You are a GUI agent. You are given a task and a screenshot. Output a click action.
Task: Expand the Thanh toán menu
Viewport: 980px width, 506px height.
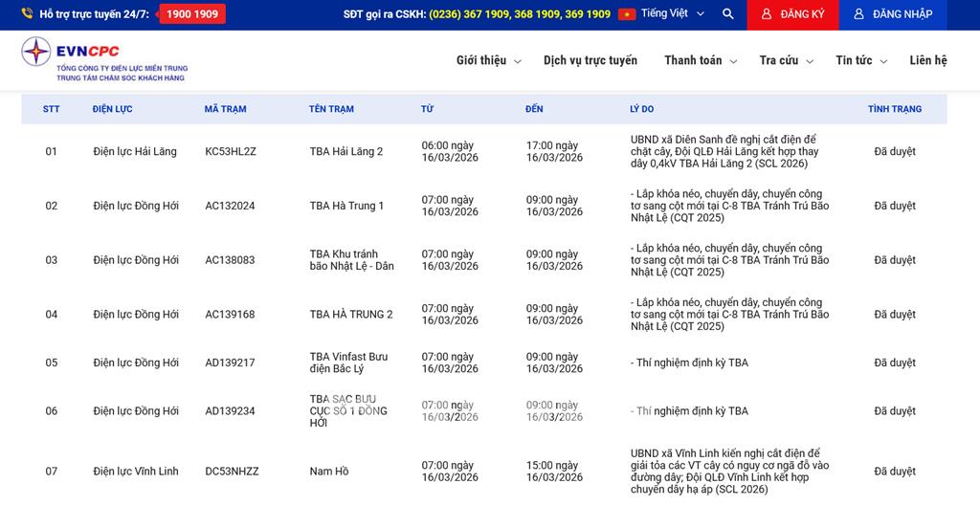(701, 60)
